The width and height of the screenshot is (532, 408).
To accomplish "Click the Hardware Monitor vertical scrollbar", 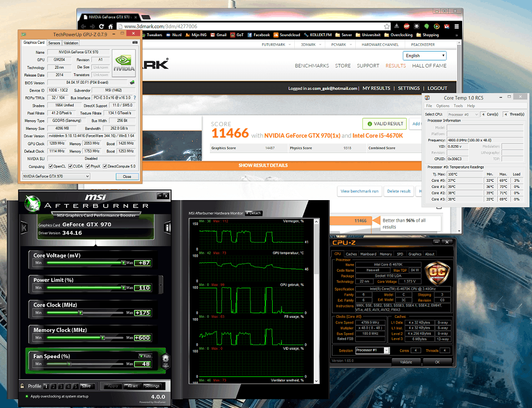I will tap(316, 301).
